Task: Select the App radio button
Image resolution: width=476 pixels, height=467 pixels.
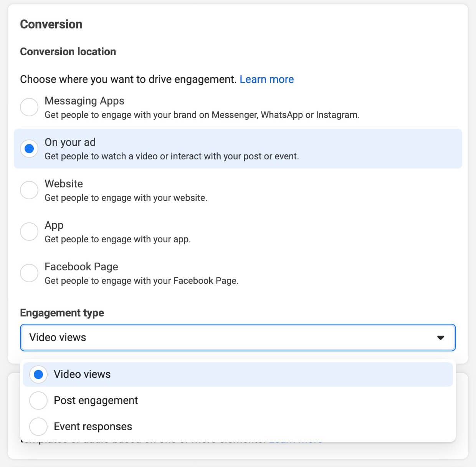Action: pyautogui.click(x=29, y=232)
